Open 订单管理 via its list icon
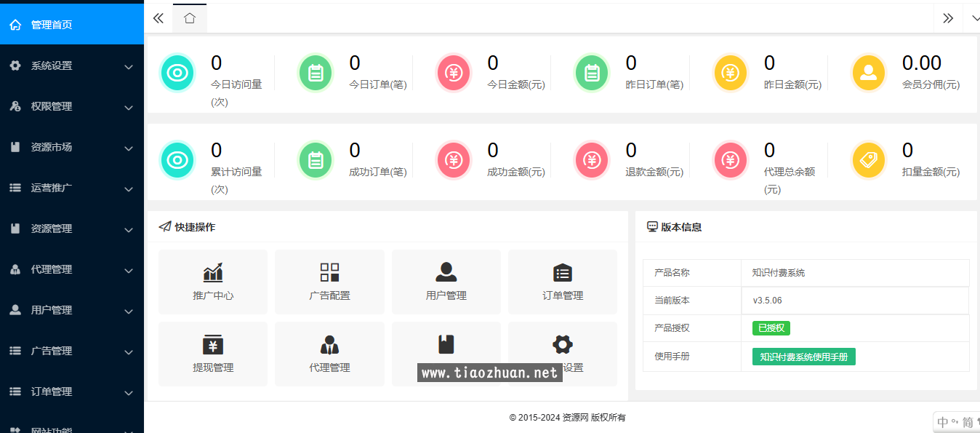 [x=562, y=273]
